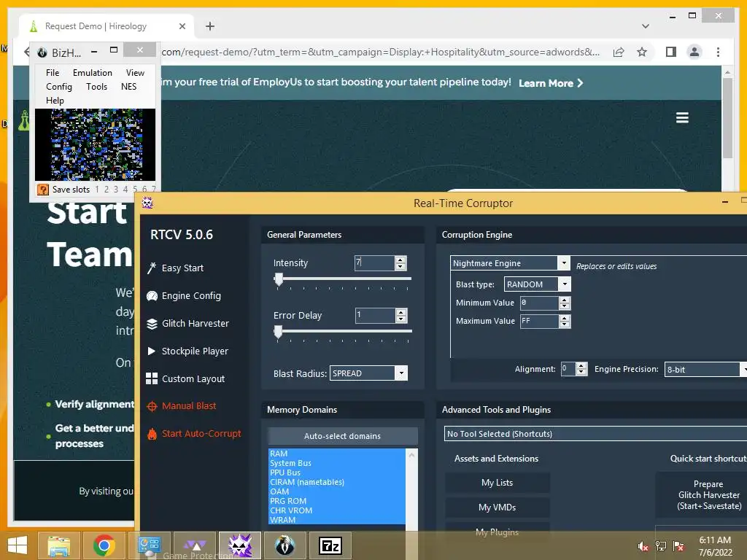Select System Bus memory domain
Image resolution: width=747 pixels, height=560 pixels.
337,463
